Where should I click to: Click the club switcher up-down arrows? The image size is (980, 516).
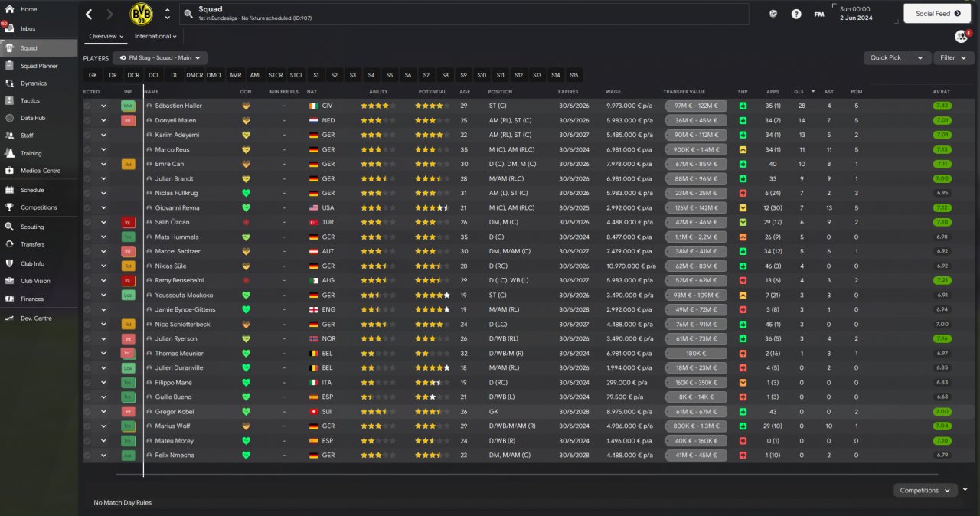[x=168, y=14]
